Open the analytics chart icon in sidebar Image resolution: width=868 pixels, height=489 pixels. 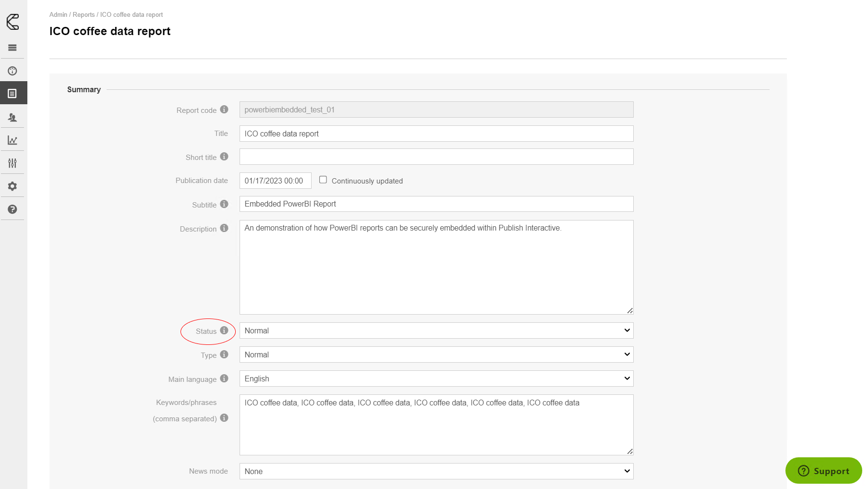[12, 140]
